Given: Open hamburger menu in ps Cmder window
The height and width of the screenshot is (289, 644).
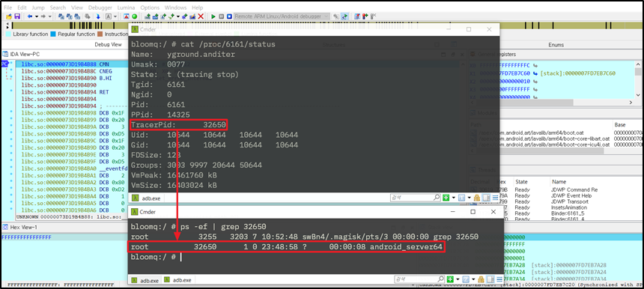Looking at the screenshot, I should [499, 279].
